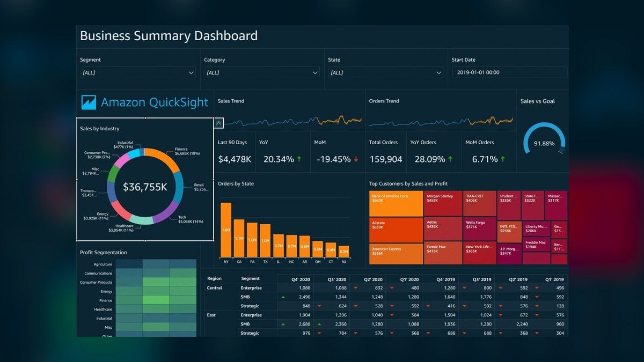Click the green up arrow next to 20.34% YoY
Viewport: 644px width, 362px height.
(x=299, y=159)
